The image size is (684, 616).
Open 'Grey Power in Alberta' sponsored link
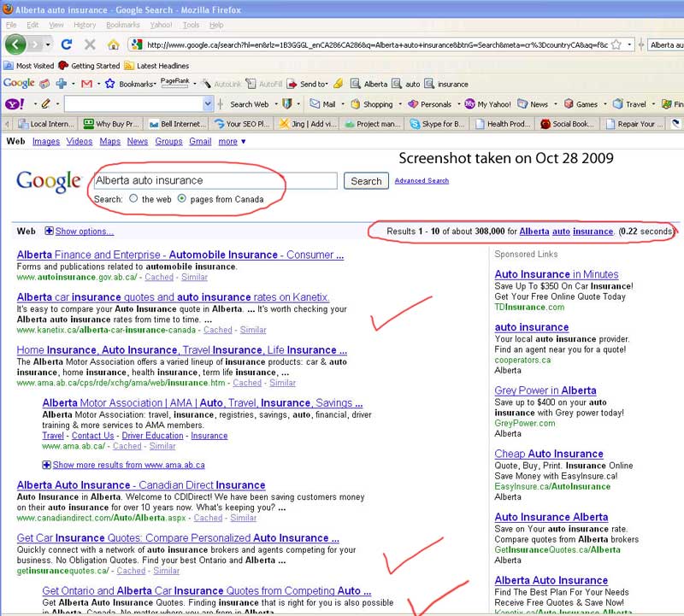click(545, 390)
